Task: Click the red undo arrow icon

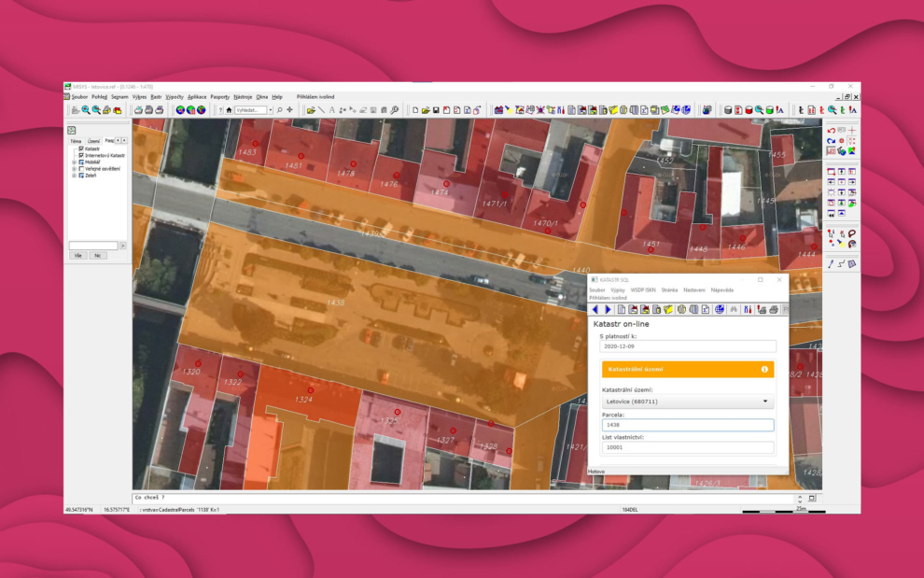Action: tap(831, 131)
